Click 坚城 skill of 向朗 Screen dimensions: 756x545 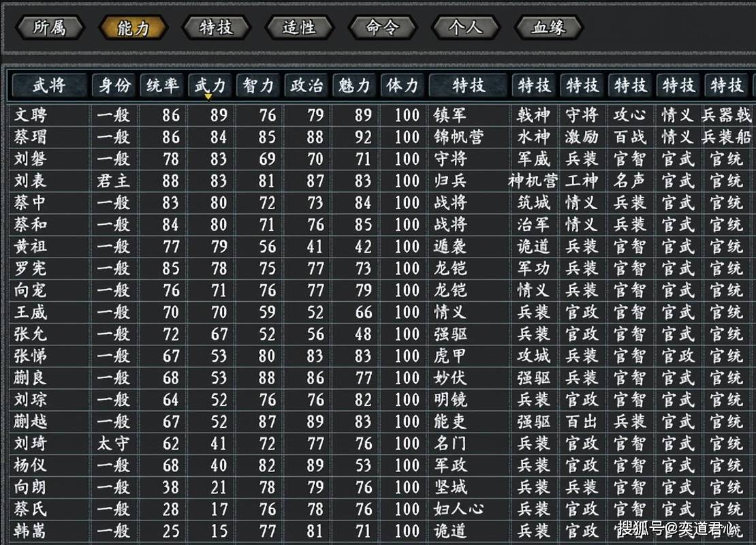coord(450,487)
